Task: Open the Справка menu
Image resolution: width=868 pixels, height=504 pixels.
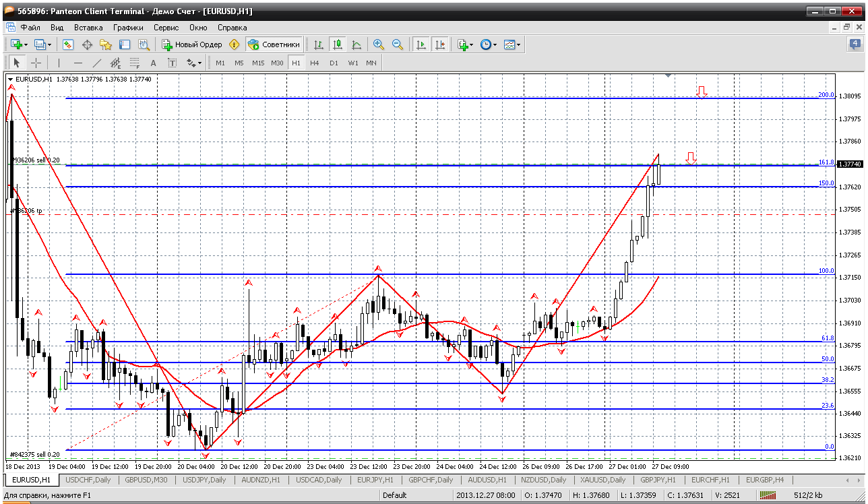Action: tap(232, 28)
